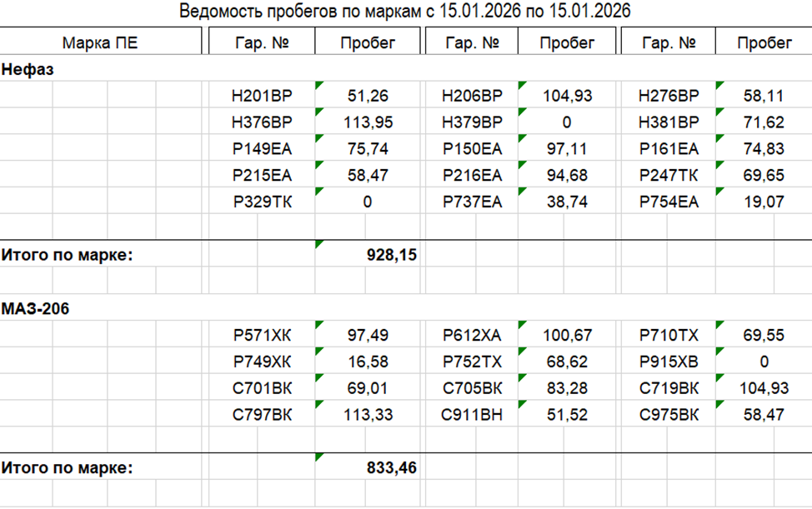
Task: Click mileage value 83,28
Action: coord(567,389)
